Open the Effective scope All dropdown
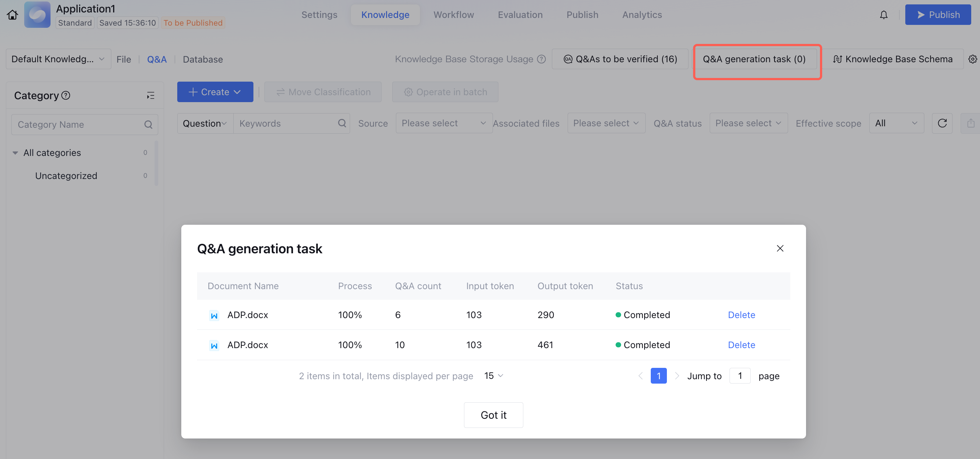 click(x=896, y=123)
